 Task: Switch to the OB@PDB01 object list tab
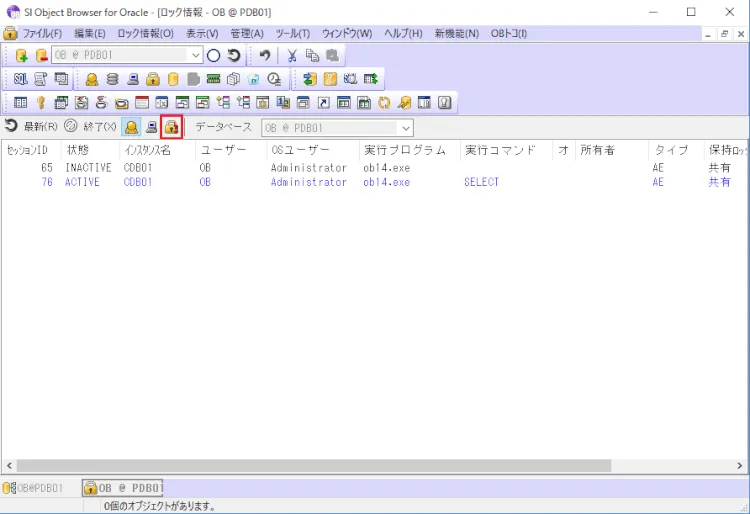(x=33, y=488)
